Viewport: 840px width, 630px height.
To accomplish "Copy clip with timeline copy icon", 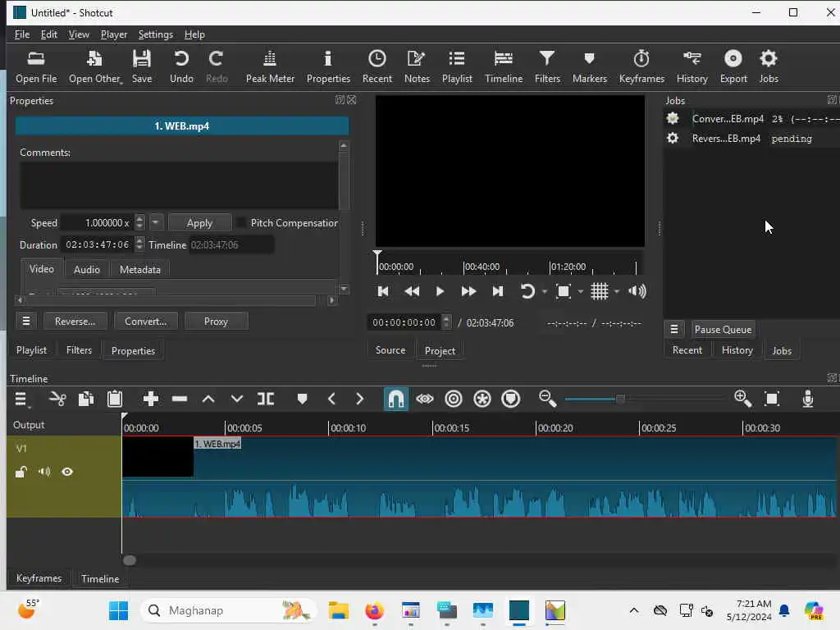I will click(x=86, y=399).
